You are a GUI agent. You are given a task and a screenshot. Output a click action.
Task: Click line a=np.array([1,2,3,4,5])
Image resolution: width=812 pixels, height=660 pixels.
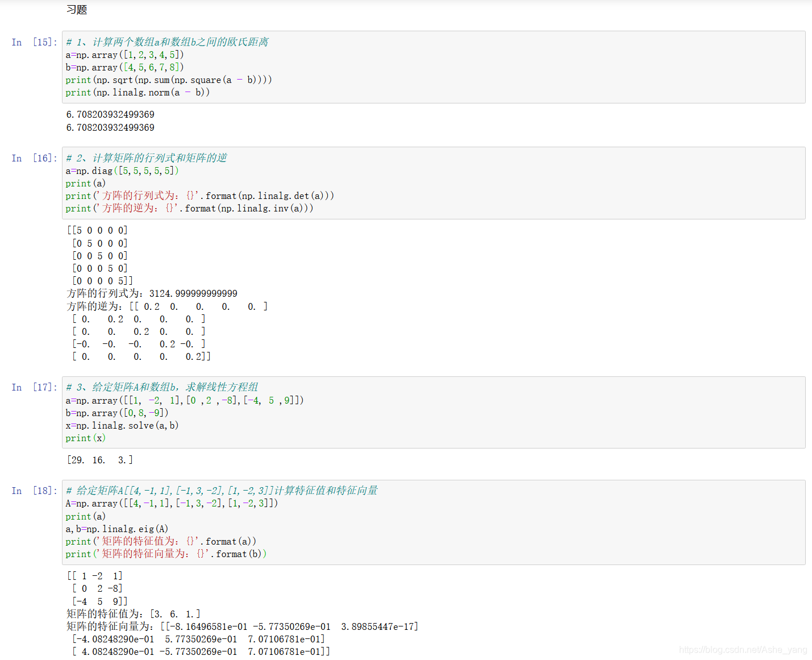pyautogui.click(x=124, y=55)
